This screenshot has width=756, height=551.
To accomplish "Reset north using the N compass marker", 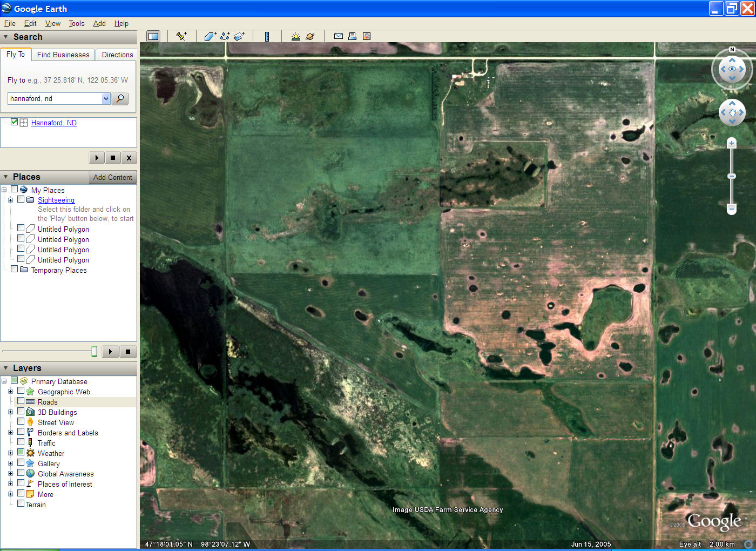I will pyautogui.click(x=732, y=50).
